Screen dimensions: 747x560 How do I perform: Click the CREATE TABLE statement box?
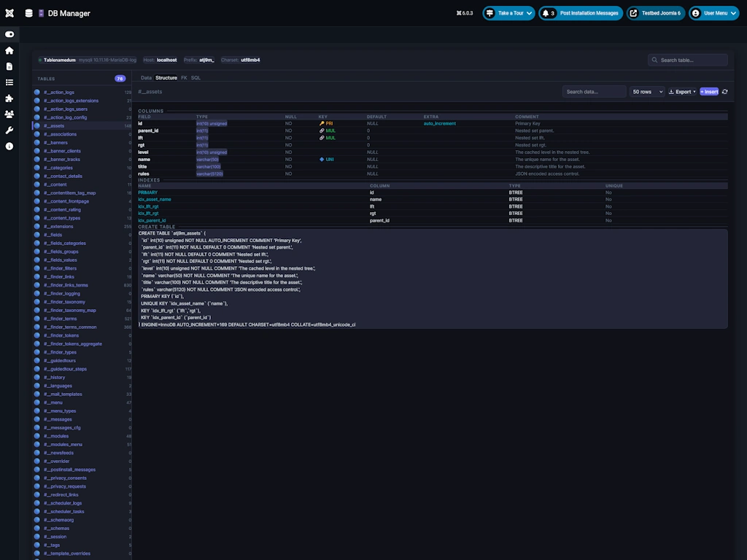click(x=433, y=279)
